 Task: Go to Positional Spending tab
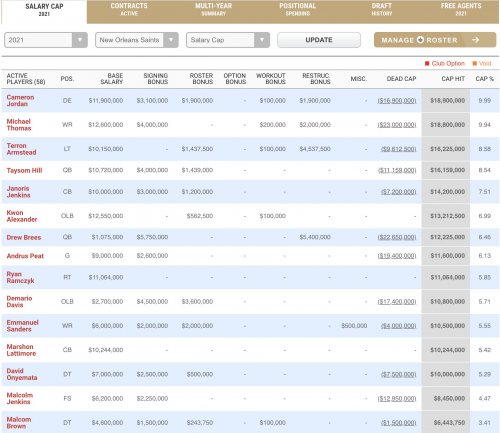coord(297,10)
